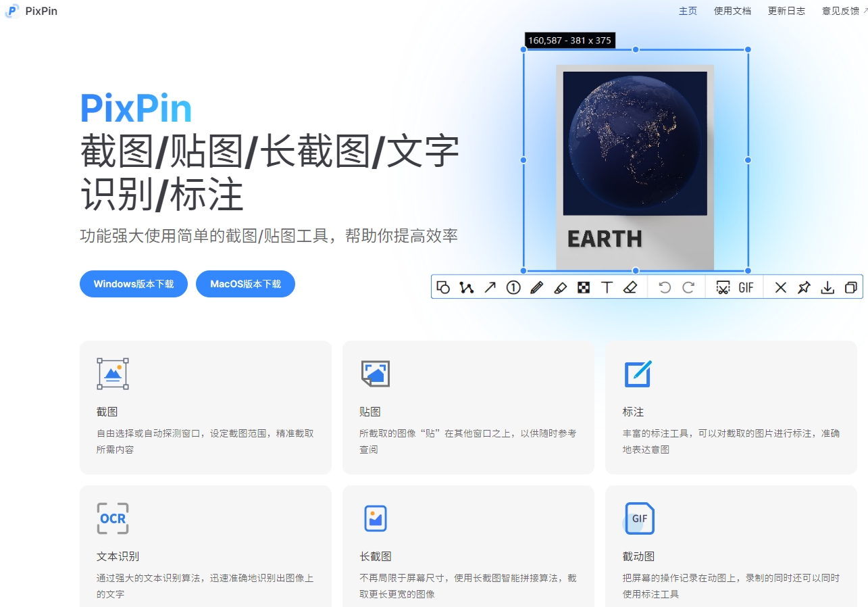Image resolution: width=868 pixels, height=607 pixels.
Task: Open the 使用文档 nav item
Action: [732, 11]
